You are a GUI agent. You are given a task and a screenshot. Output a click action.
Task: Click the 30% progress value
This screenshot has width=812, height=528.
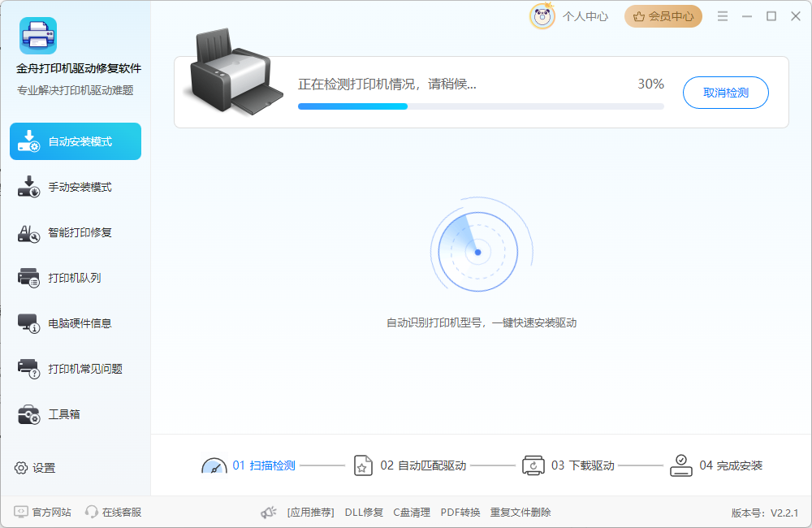pyautogui.click(x=651, y=84)
